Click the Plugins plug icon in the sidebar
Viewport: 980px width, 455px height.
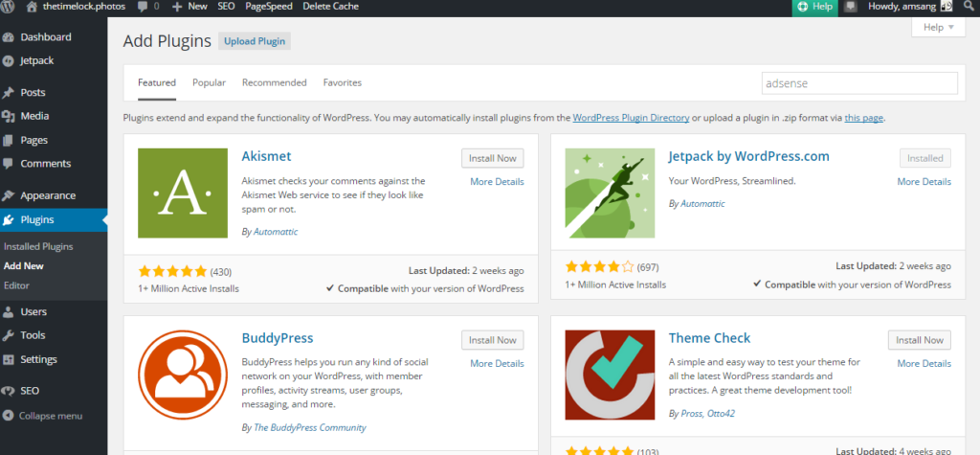[8, 219]
